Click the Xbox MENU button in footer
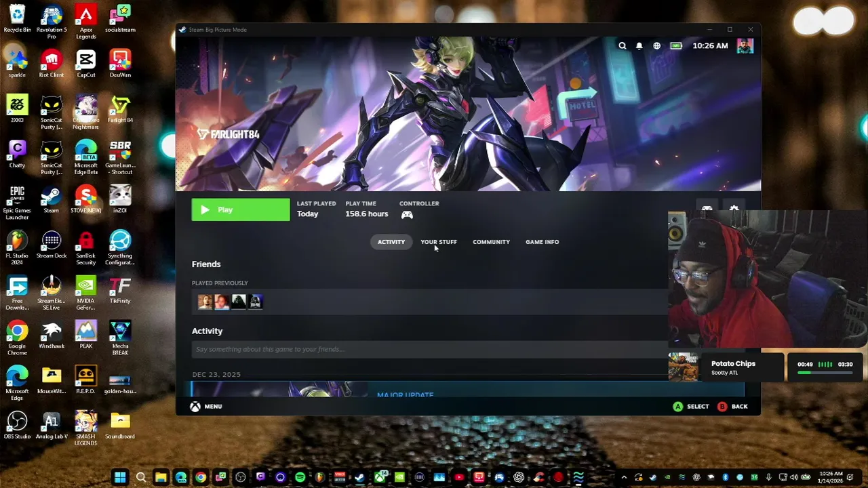The image size is (868, 488). coord(206,407)
